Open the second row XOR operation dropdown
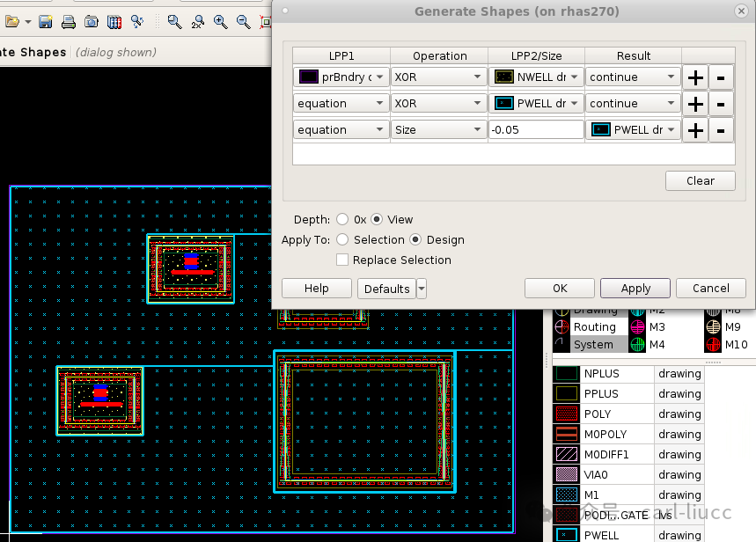 tap(438, 103)
